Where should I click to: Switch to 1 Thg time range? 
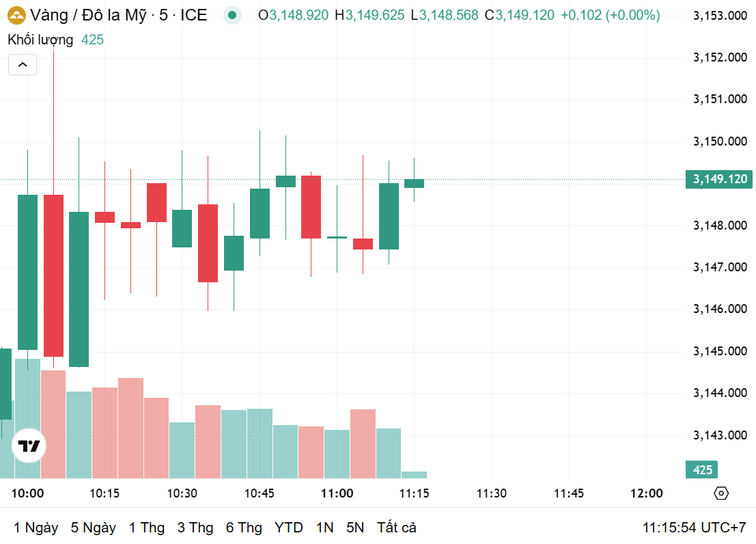click(147, 528)
